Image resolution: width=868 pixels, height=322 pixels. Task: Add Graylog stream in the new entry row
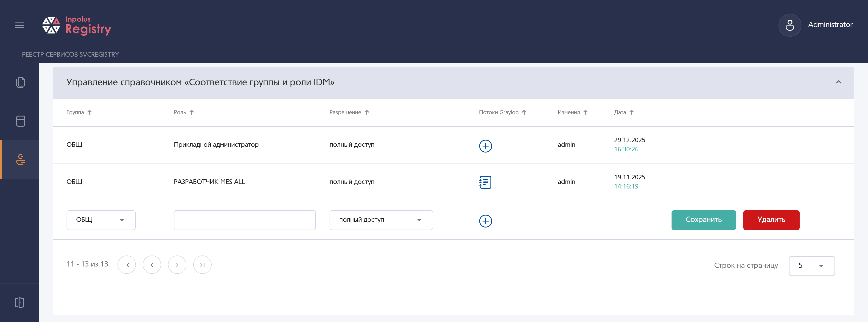[x=485, y=221]
